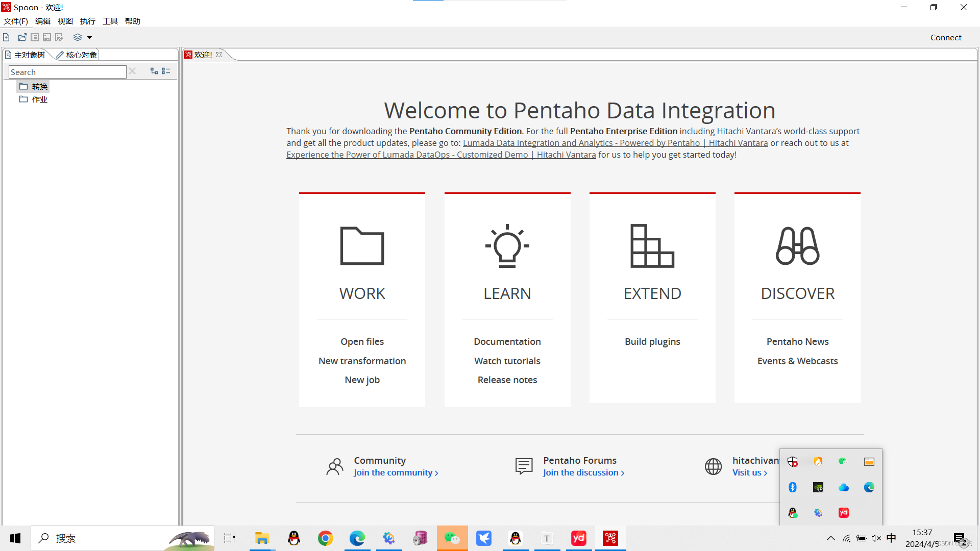Create a new file with the toolbar icon
This screenshot has height=551, width=980.
point(6,37)
